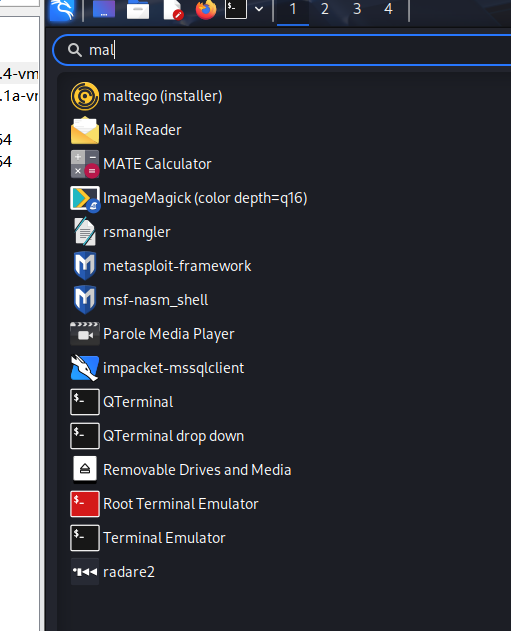Click the ImageMagick icon
511x631 pixels.
coord(85,198)
